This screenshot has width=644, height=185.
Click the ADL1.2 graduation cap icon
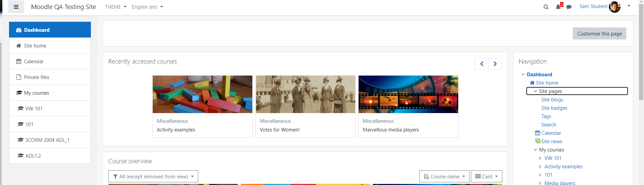(20, 156)
